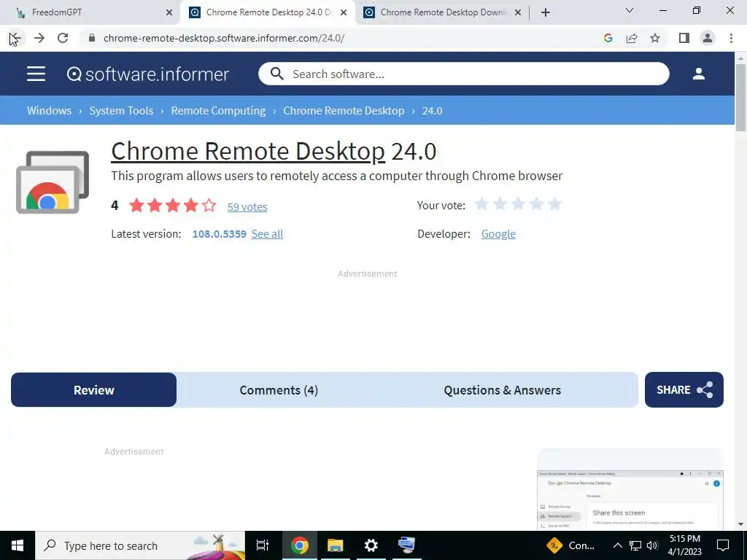The image size is (747, 560).
Task: Go to Chrome Remote Desktop breadcrumb
Action: [344, 111]
